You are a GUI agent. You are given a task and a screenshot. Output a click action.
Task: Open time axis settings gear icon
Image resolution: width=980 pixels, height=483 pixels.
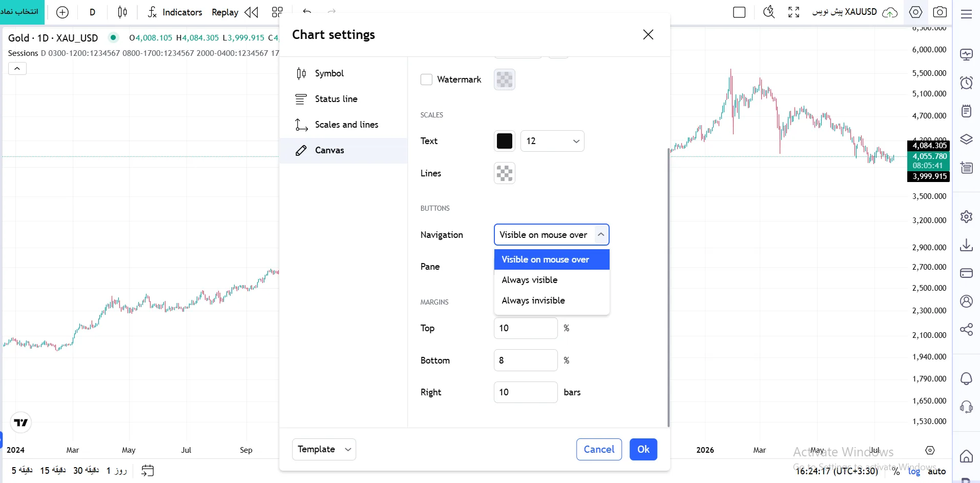click(930, 450)
